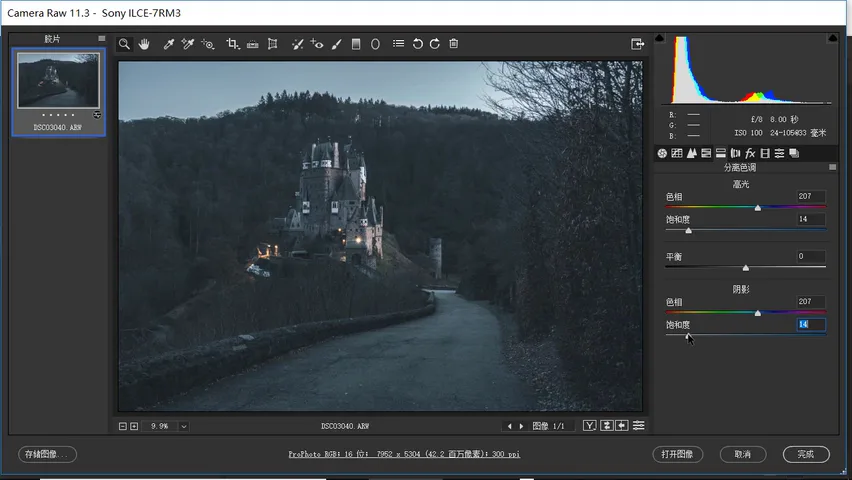Select the DSC03040.ARW filmstrip thumbnail
Image resolution: width=852 pixels, height=480 pixels.
coord(59,80)
